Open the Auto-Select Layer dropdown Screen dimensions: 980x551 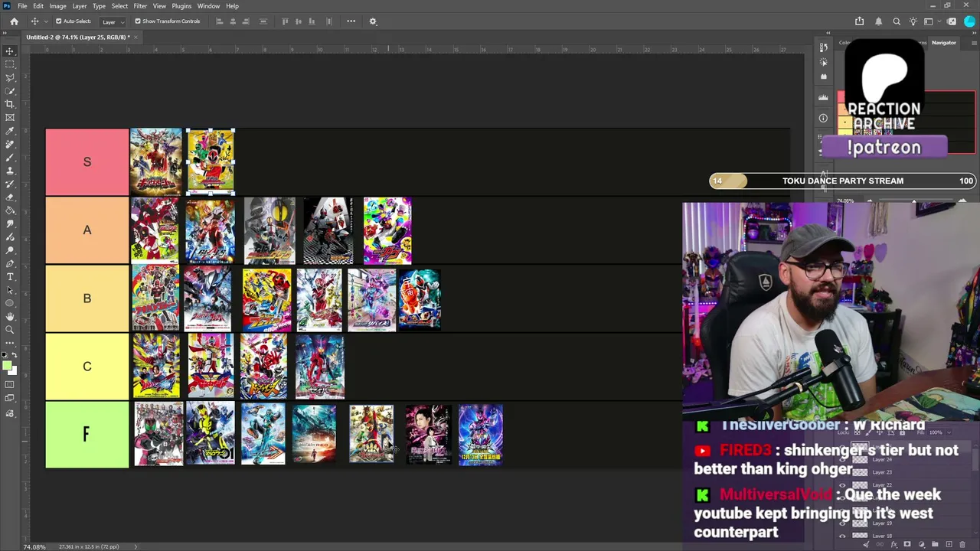click(x=112, y=21)
